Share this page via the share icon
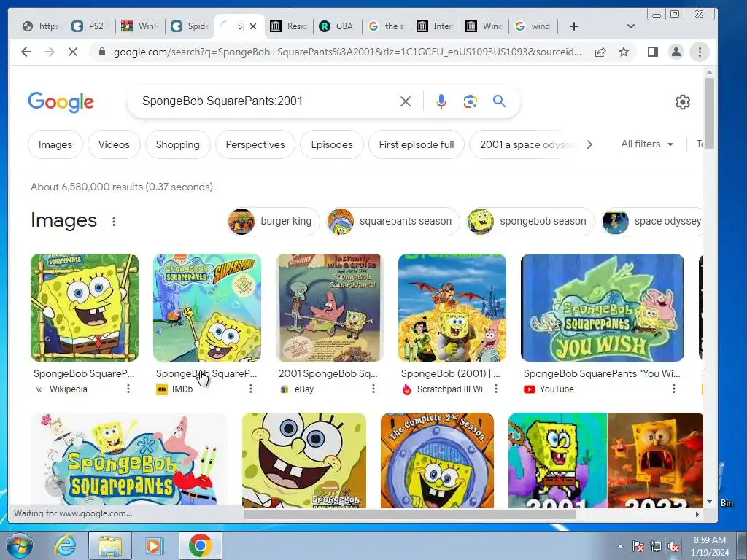The height and width of the screenshot is (560, 747). [600, 52]
